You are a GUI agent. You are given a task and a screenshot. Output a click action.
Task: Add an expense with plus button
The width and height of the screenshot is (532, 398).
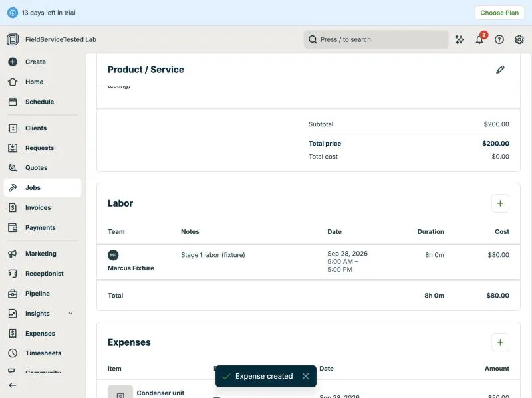click(x=500, y=342)
